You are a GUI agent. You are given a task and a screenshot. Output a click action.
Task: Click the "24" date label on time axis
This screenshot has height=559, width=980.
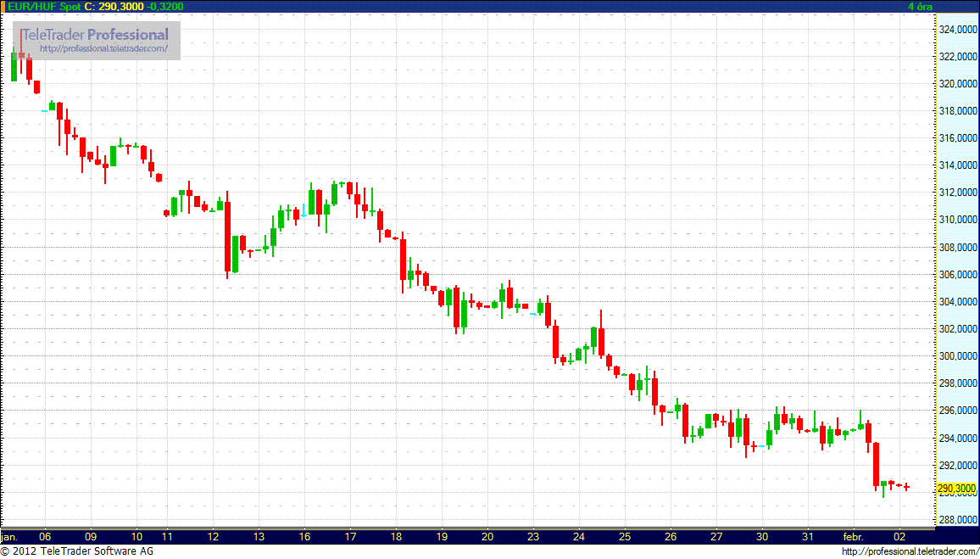(579, 536)
